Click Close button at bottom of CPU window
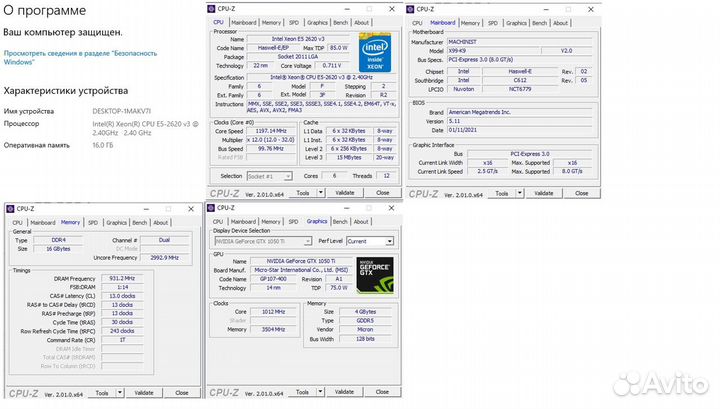Image resolution: width=720 pixels, height=409 pixels. pyautogui.click(x=382, y=193)
